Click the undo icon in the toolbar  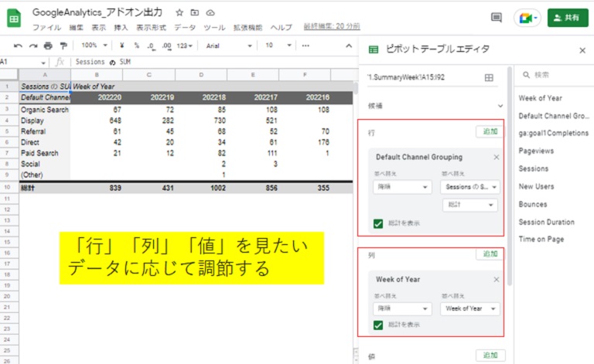[18, 46]
